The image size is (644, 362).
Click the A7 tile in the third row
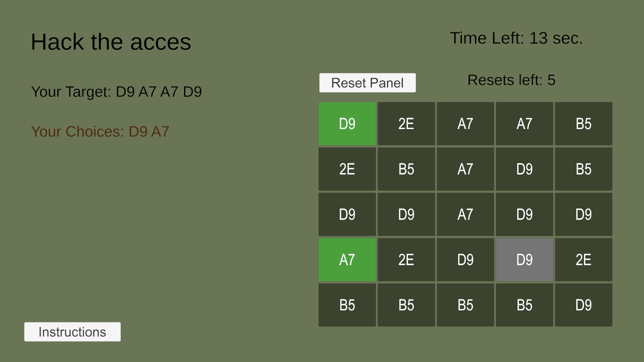click(x=465, y=215)
